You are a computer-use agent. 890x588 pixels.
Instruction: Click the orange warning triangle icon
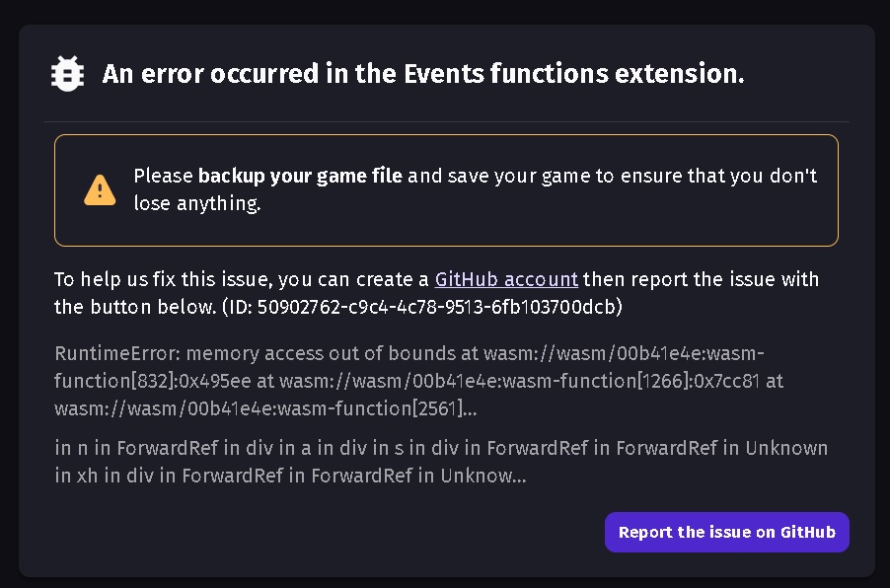click(x=100, y=190)
